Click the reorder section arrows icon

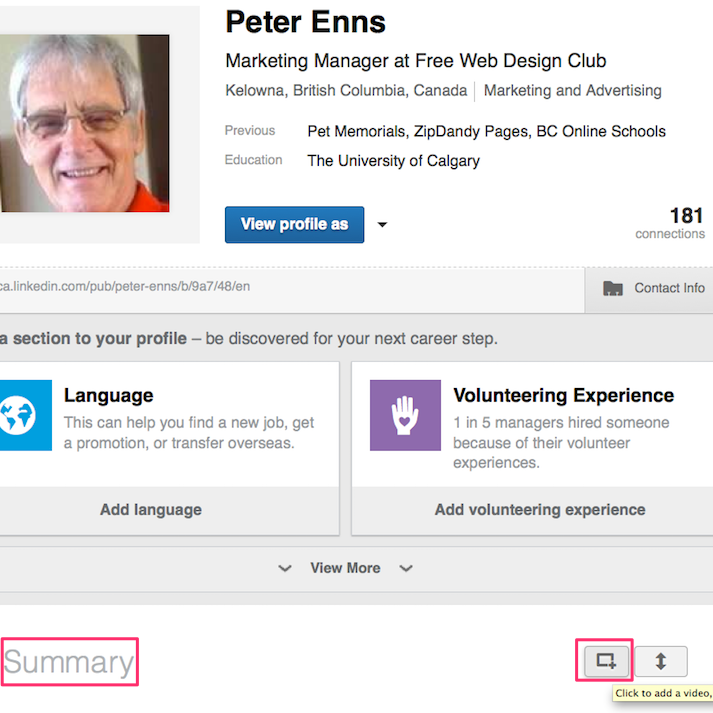[661, 661]
